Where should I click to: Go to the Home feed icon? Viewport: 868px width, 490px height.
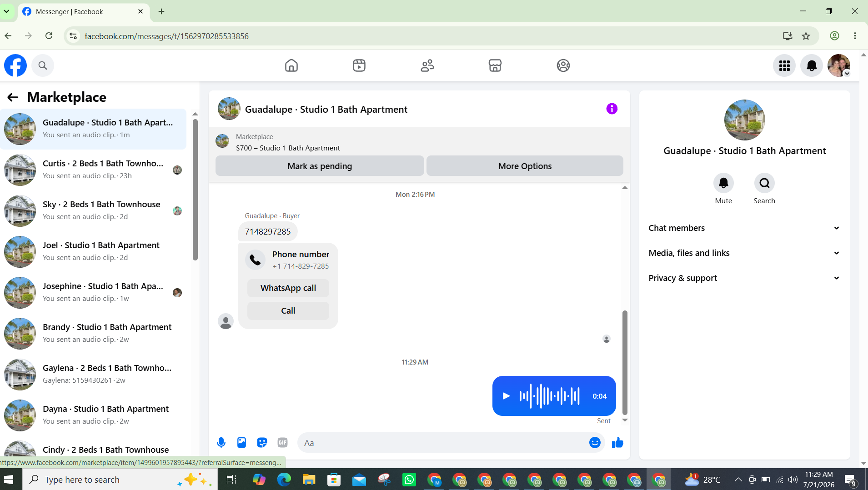click(291, 65)
